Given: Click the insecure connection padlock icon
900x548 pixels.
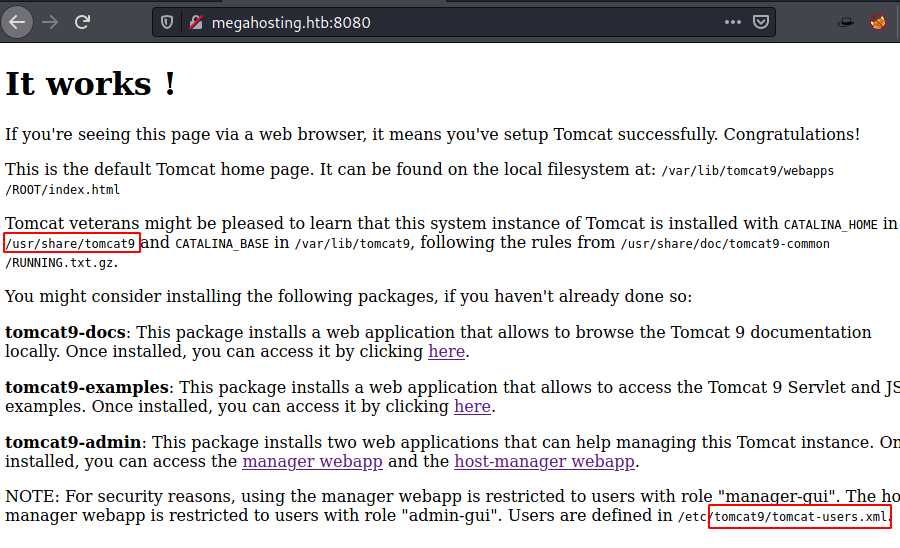Looking at the screenshot, I should (196, 22).
